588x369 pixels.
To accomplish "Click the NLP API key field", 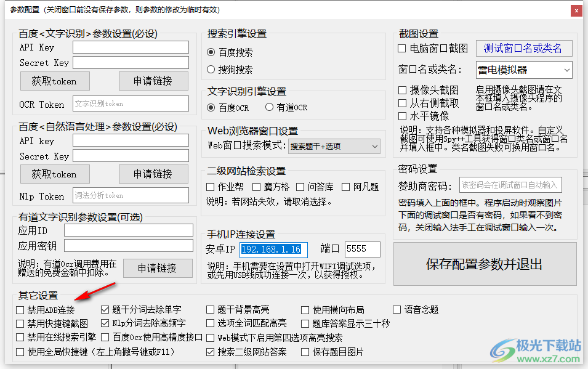I will (131, 140).
